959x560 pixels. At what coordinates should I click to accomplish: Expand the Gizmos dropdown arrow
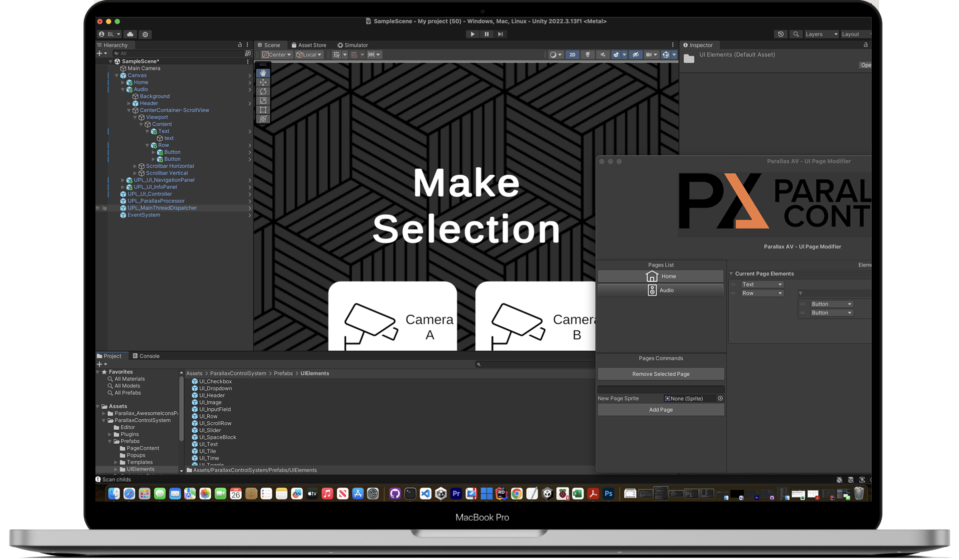click(674, 54)
